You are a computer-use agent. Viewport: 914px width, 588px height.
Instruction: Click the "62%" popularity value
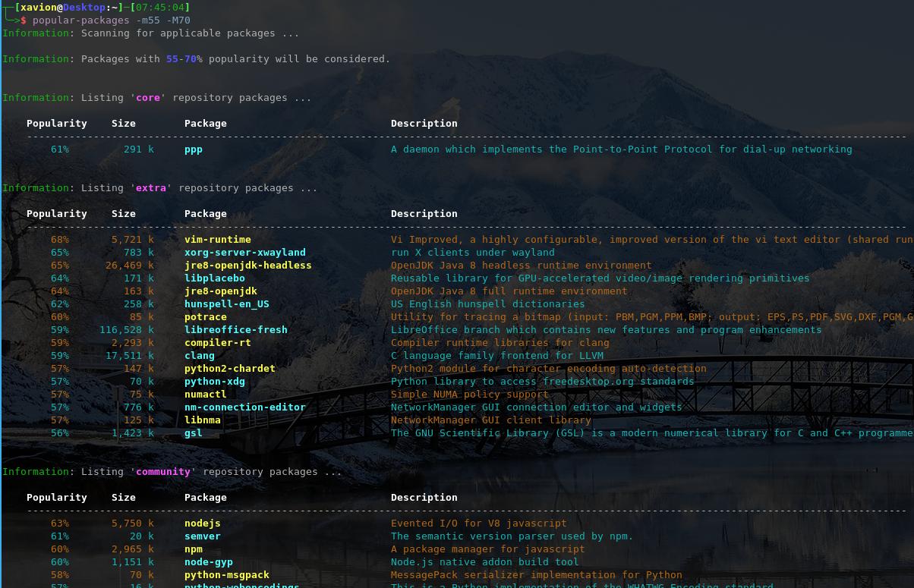coord(60,304)
